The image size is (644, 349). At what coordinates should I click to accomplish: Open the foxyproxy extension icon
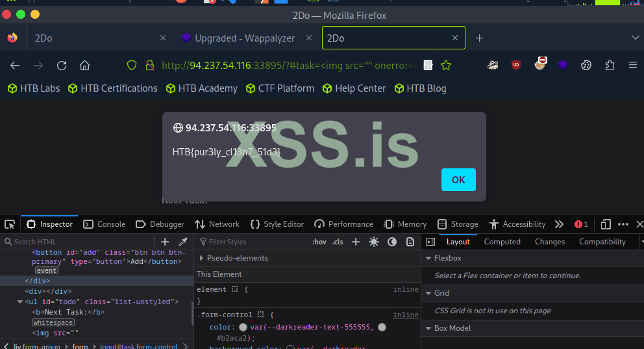pyautogui.click(x=493, y=65)
